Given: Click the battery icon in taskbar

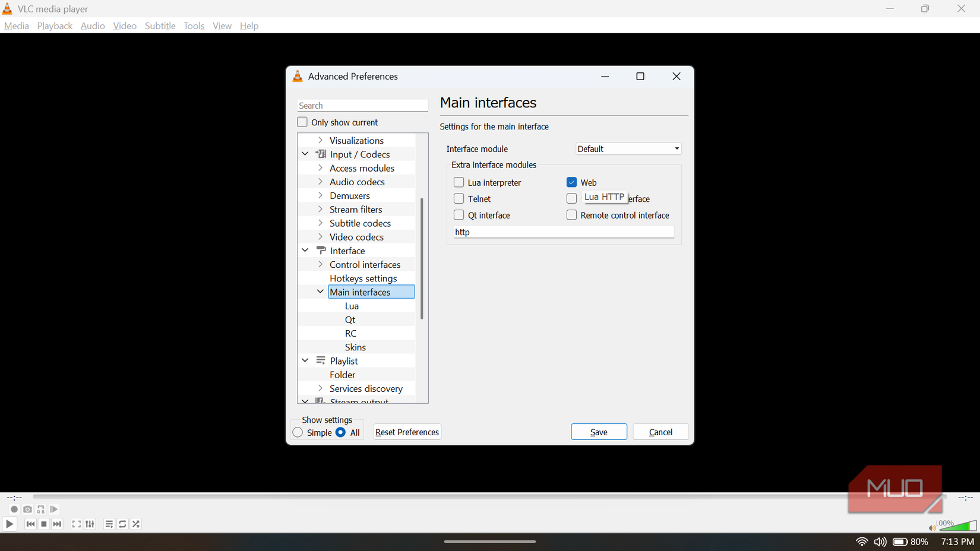Looking at the screenshot, I should [x=900, y=541].
